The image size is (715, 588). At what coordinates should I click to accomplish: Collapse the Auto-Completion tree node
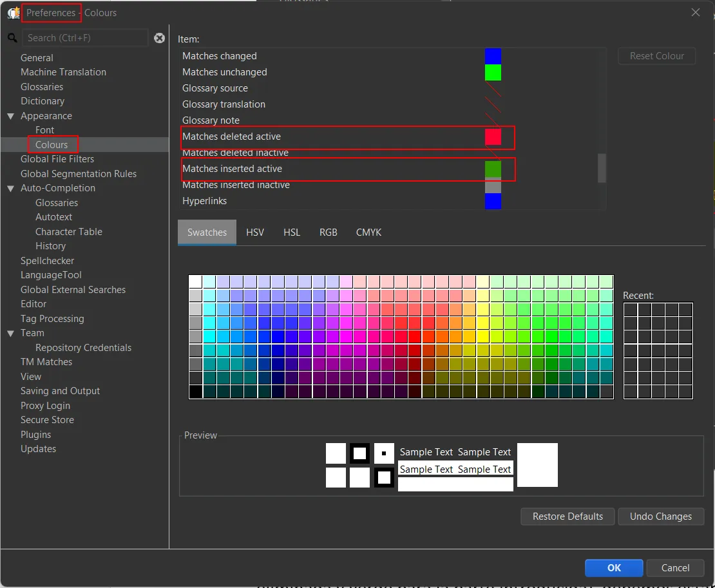[x=11, y=188]
